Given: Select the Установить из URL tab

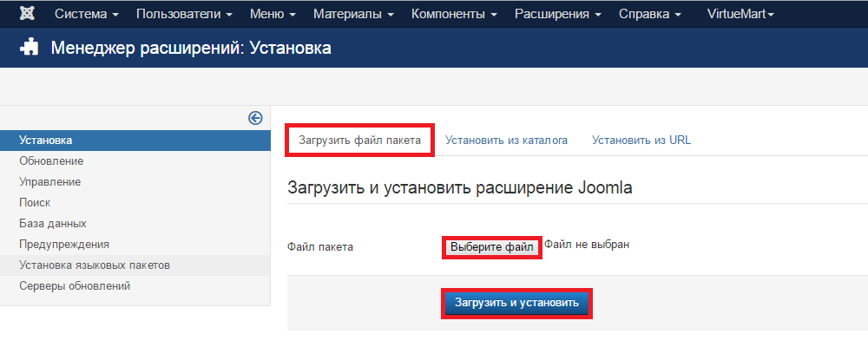Looking at the screenshot, I should coord(641,140).
